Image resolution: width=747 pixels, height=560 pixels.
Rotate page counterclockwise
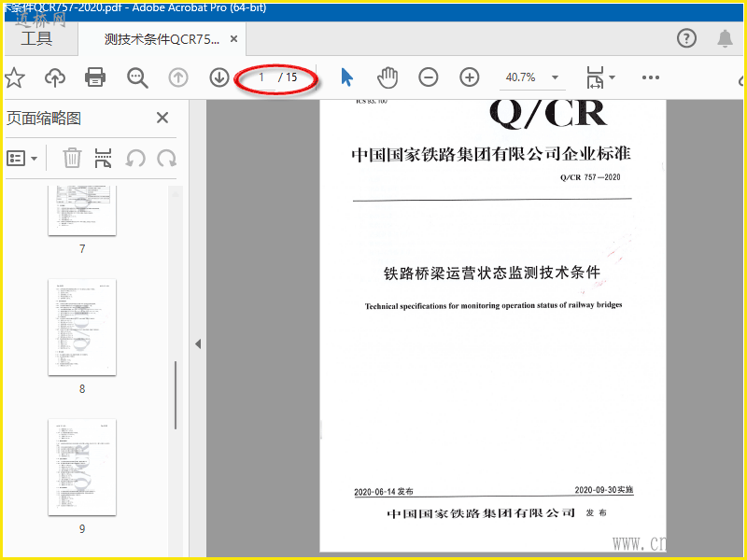135,158
